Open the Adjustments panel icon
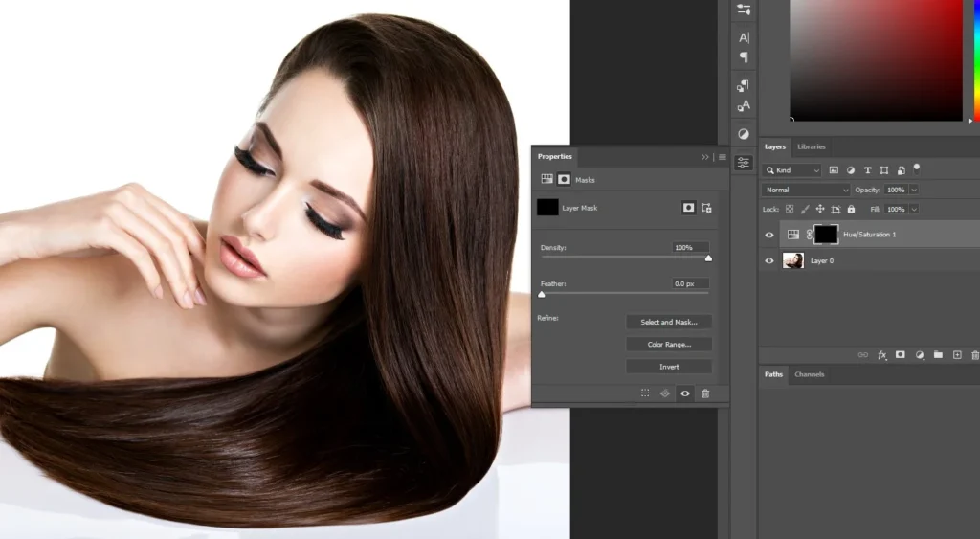This screenshot has height=539, width=980. click(x=743, y=134)
